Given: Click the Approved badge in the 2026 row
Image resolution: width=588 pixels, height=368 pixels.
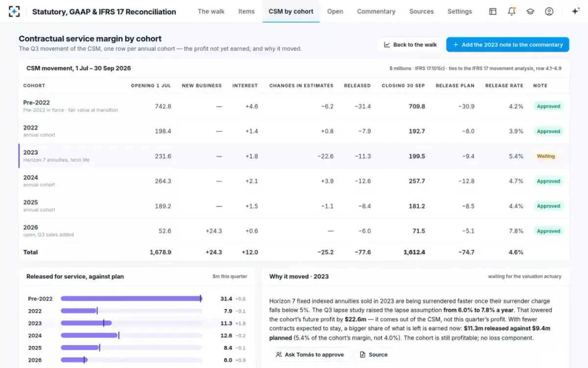Looking at the screenshot, I should click(x=548, y=231).
